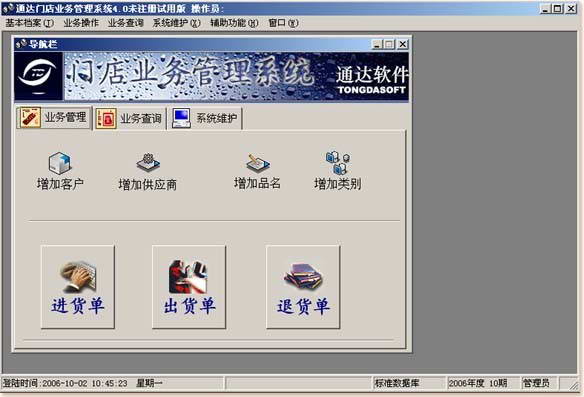Click the 导航栏 window title icon
Viewport: 584px width, 397px height.
click(x=21, y=44)
